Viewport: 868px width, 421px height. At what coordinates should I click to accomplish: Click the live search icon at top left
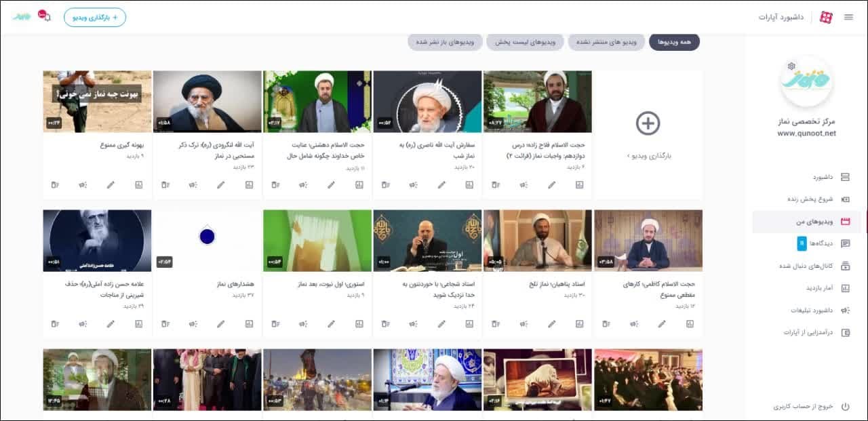point(43,16)
